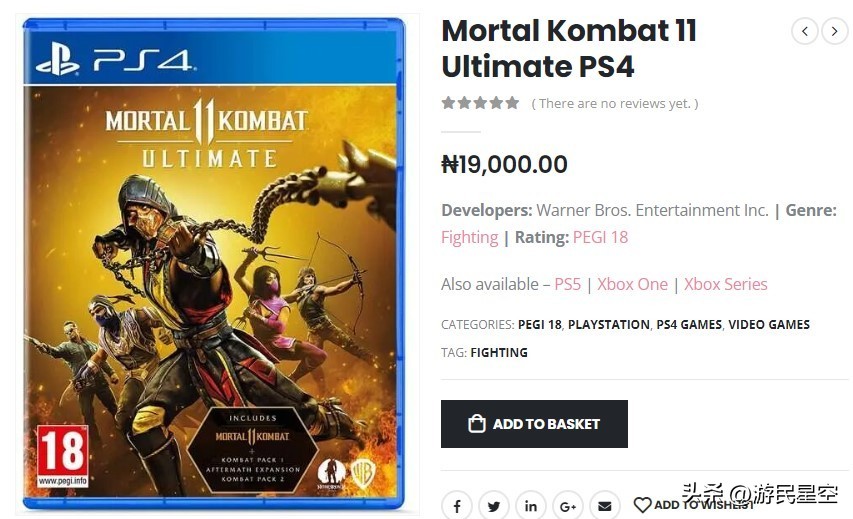Viewport: 853px width, 519px height.
Task: Share product via LinkedIn icon
Action: [x=530, y=506]
